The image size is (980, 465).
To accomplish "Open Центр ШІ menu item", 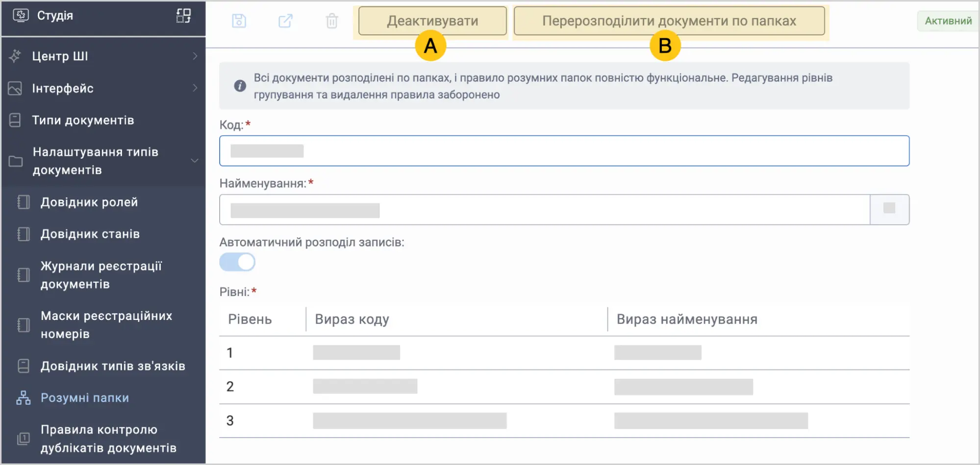I will (x=103, y=56).
